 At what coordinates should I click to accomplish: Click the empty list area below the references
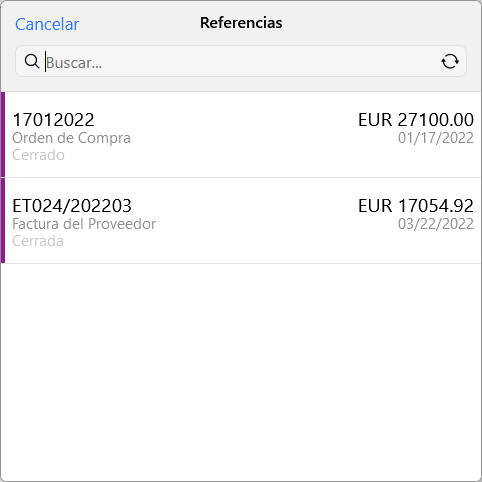(x=241, y=372)
